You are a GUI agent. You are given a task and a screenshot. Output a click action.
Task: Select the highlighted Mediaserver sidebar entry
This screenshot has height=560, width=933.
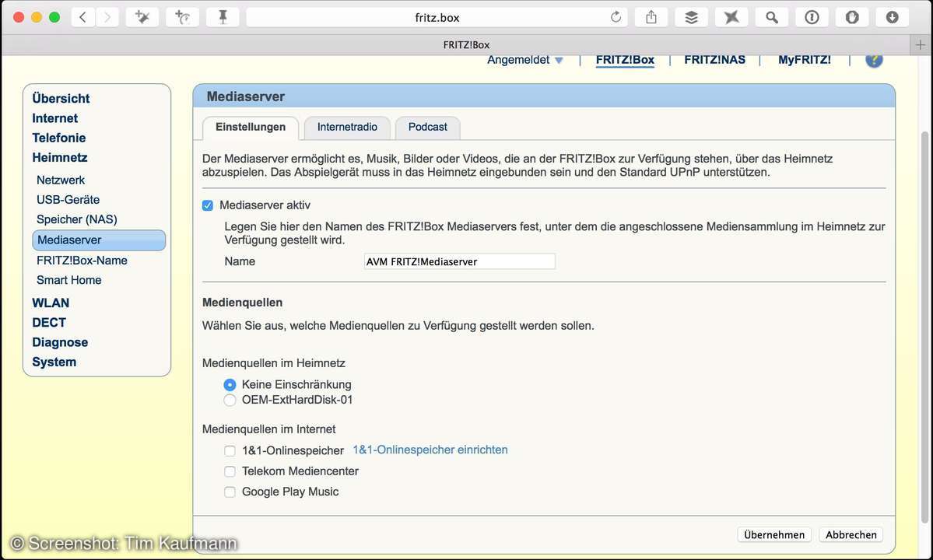[99, 240]
